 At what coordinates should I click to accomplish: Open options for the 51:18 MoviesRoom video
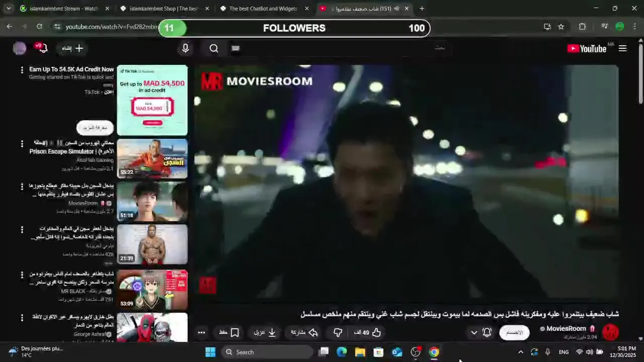pos(22,187)
